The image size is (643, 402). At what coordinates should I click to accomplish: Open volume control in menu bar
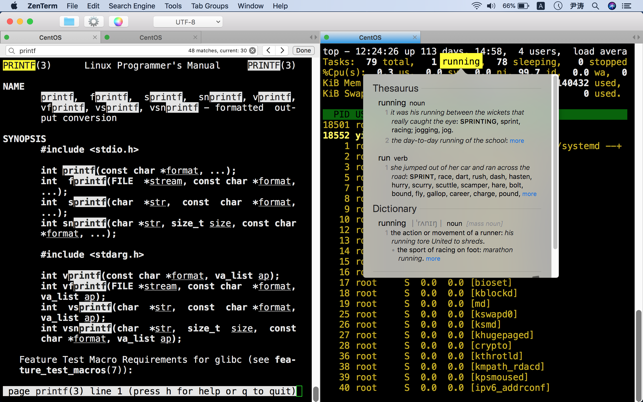(491, 6)
